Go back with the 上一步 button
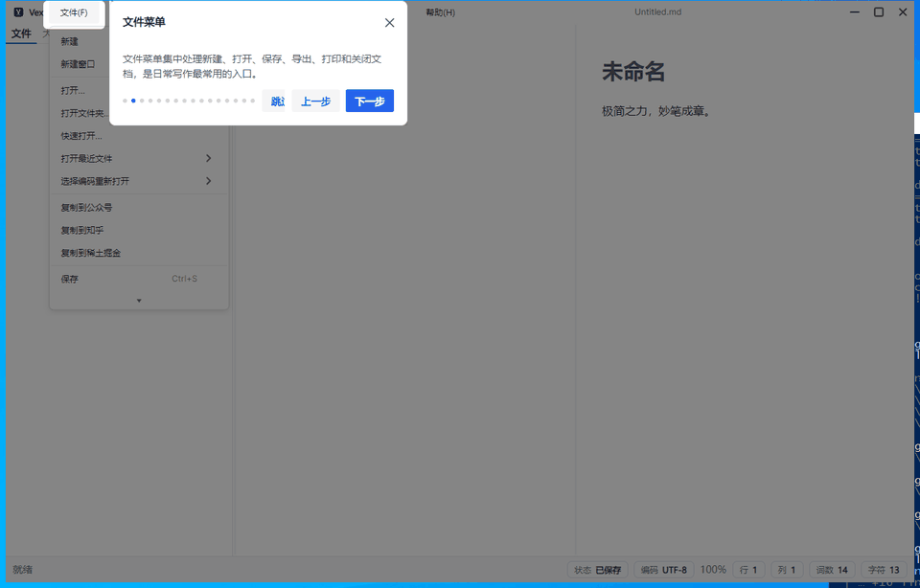 click(x=315, y=101)
